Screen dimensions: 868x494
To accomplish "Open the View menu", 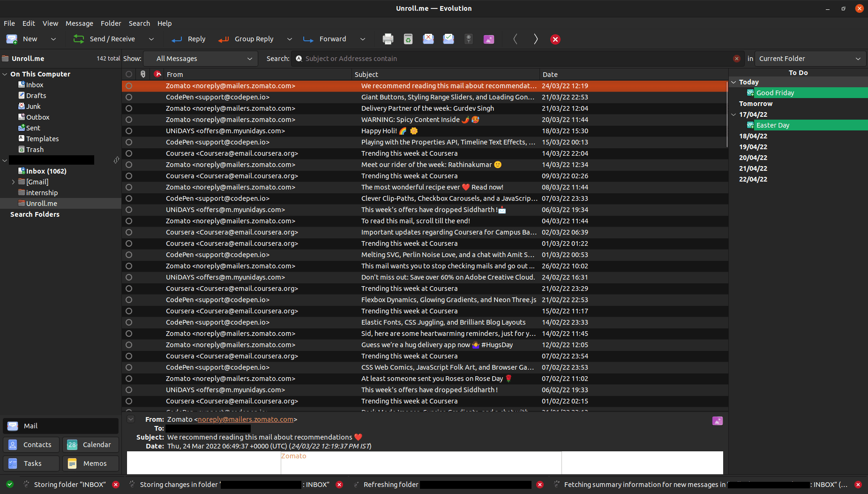I will click(50, 23).
